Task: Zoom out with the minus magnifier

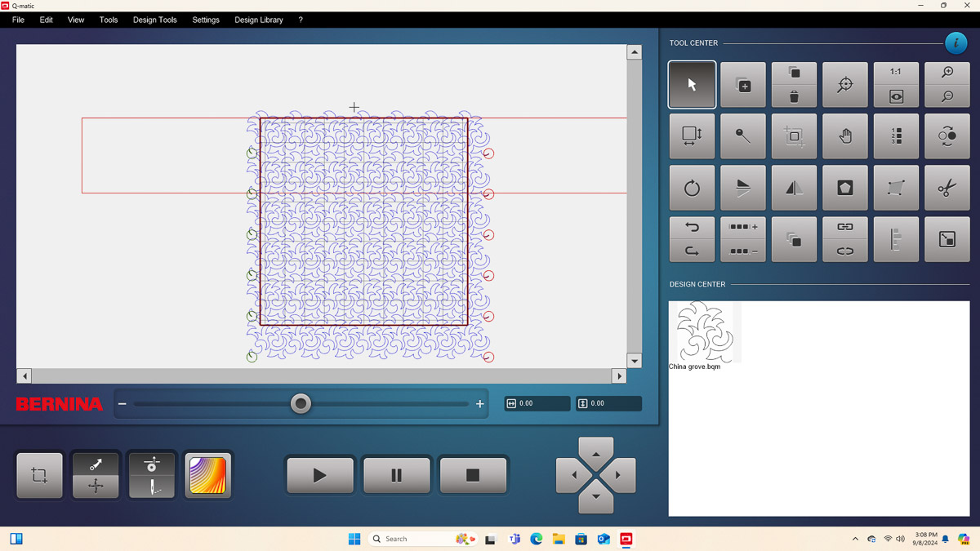Action: (x=947, y=96)
